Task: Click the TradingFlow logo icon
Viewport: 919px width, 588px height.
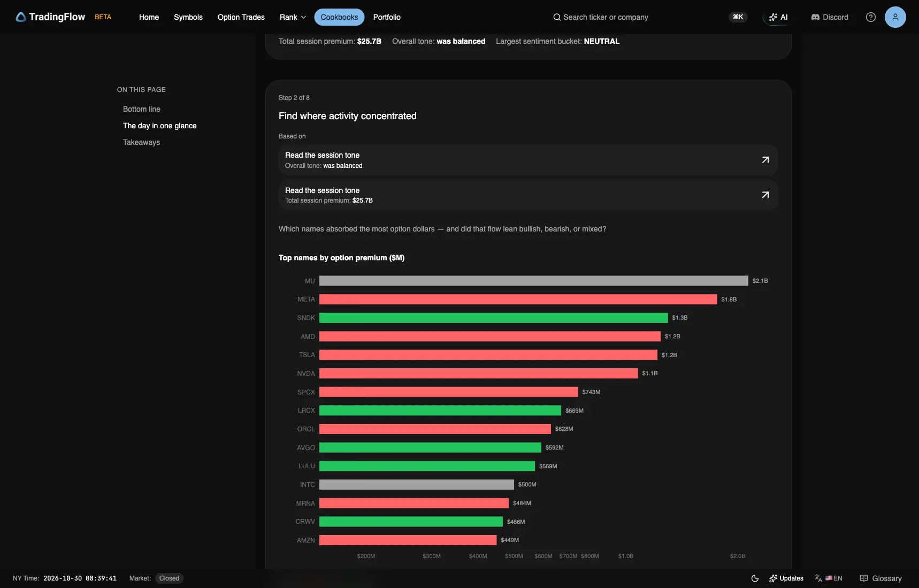Action: (x=21, y=17)
